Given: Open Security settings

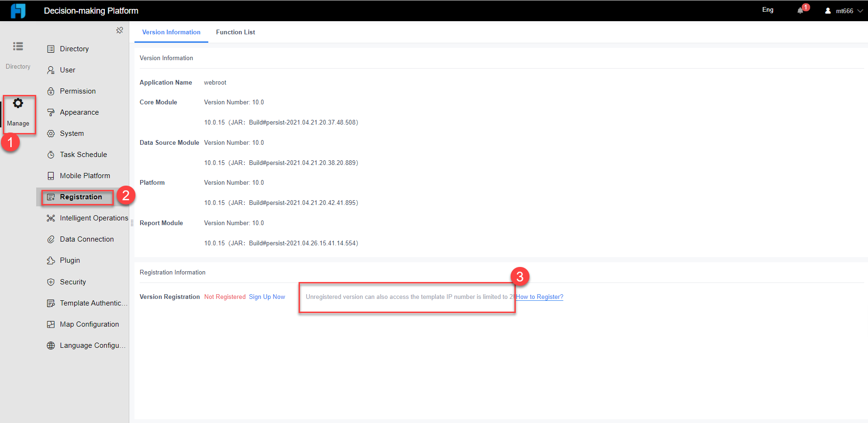Looking at the screenshot, I should click(73, 282).
